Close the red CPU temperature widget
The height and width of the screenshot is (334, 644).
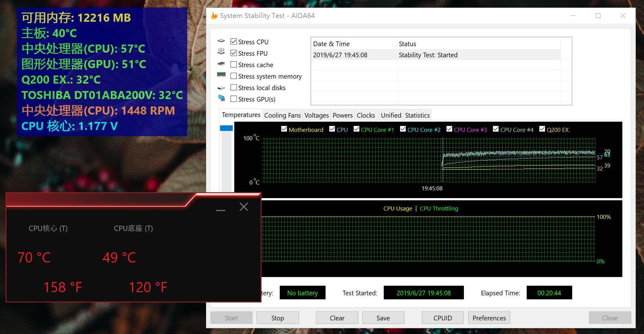point(244,207)
